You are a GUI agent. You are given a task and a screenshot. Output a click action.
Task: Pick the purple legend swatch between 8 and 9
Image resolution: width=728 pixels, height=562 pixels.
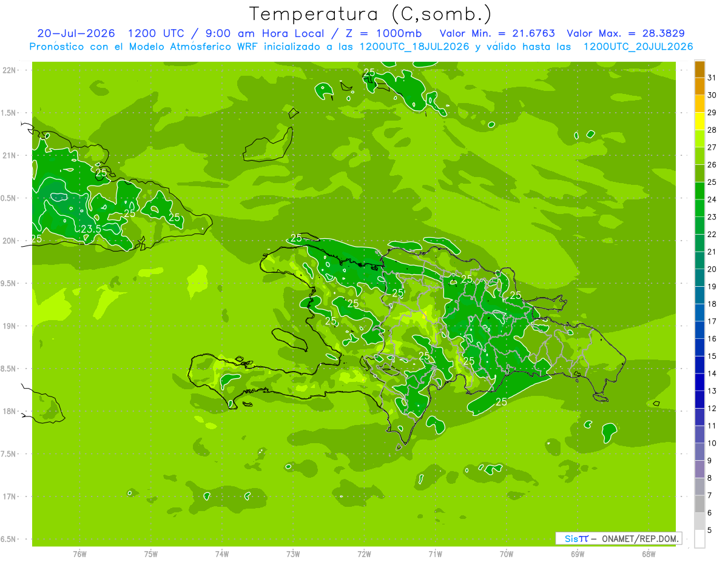click(699, 469)
